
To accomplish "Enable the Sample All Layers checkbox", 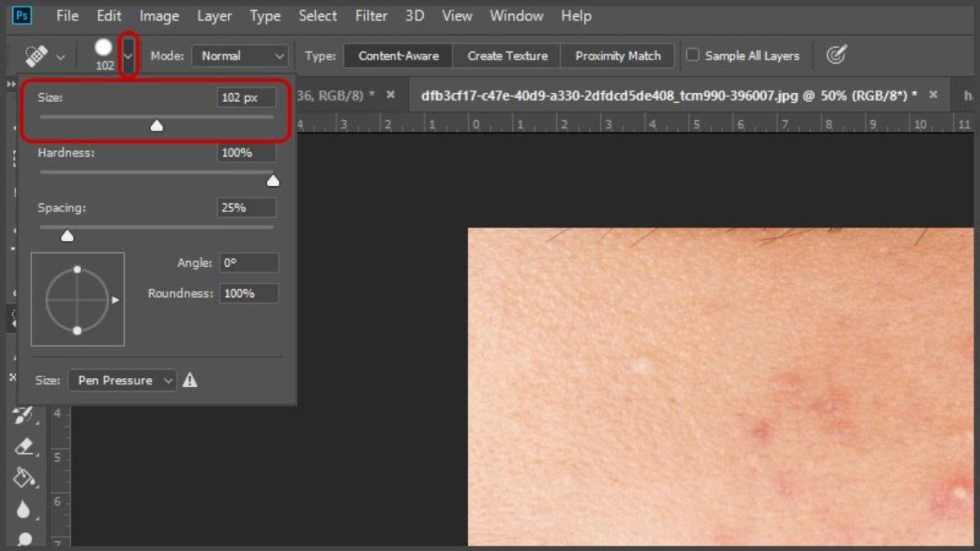I will click(693, 56).
